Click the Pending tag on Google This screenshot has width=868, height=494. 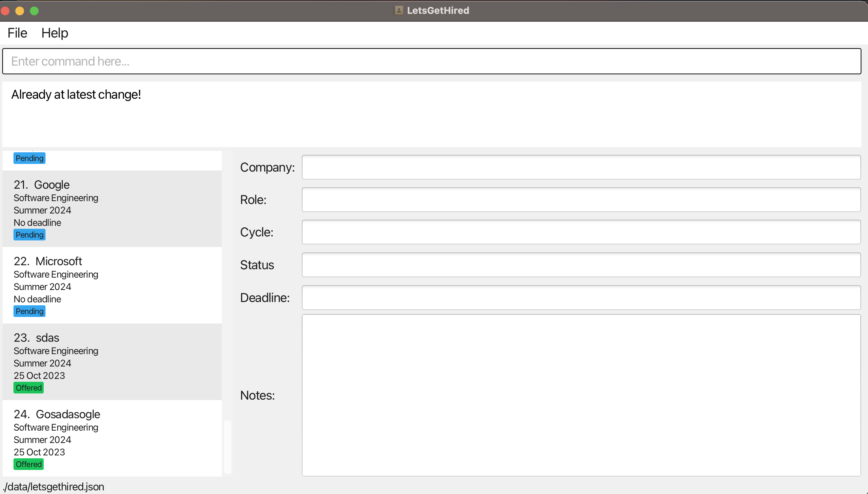click(x=29, y=235)
